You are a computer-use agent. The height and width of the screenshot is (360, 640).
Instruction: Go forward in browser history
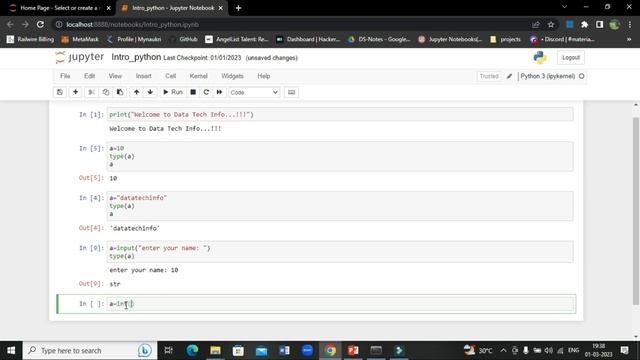tap(25, 24)
